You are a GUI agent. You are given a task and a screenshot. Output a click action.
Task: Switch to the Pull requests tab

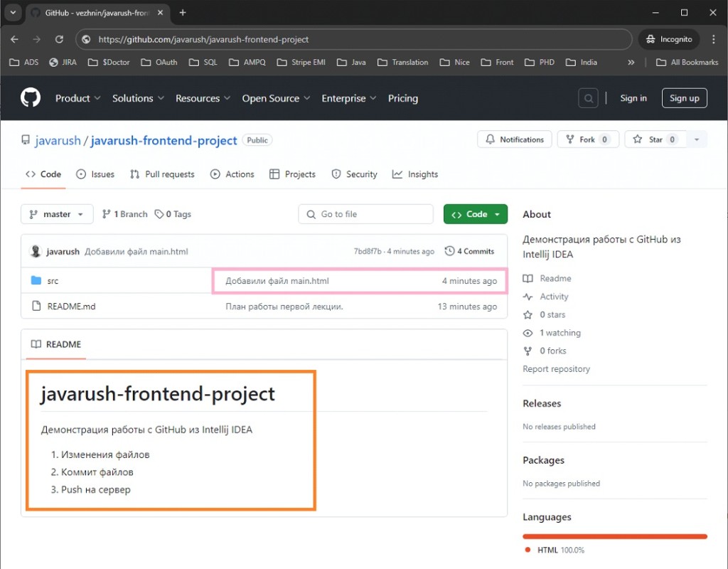[162, 174]
